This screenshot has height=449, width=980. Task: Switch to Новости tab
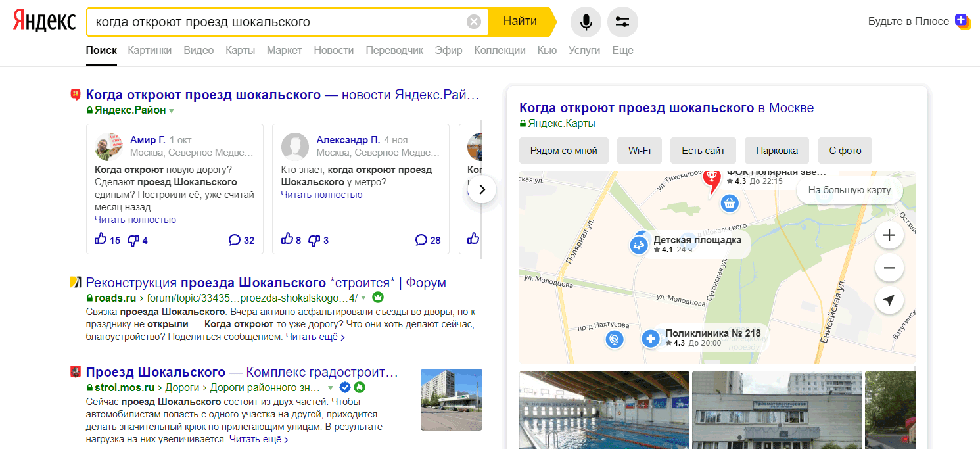pyautogui.click(x=334, y=50)
